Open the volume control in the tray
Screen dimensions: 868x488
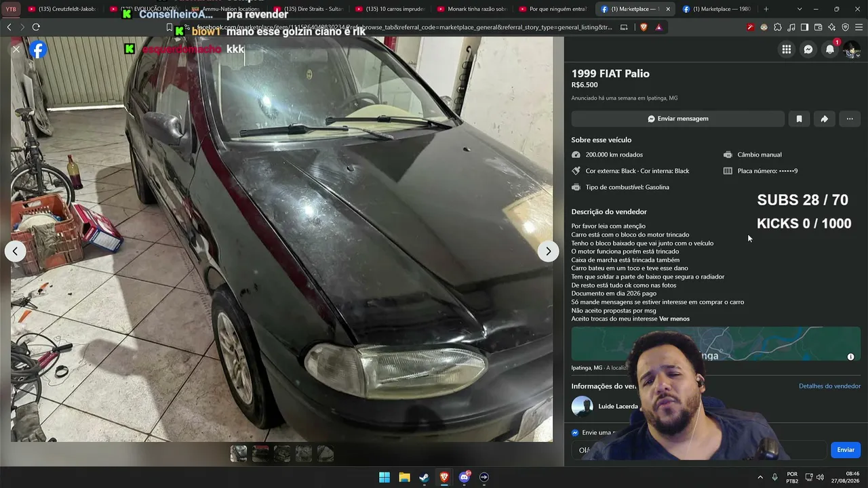(820, 477)
